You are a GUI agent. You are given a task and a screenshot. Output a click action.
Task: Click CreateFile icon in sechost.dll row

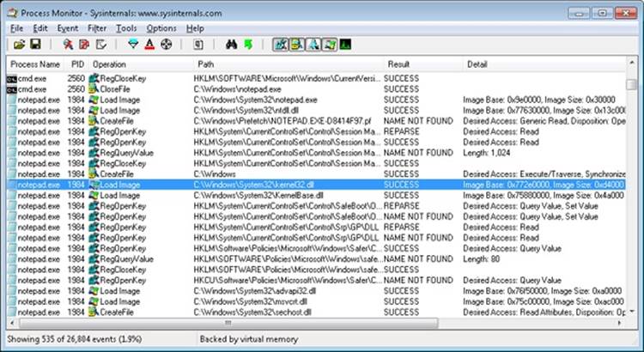(94, 313)
